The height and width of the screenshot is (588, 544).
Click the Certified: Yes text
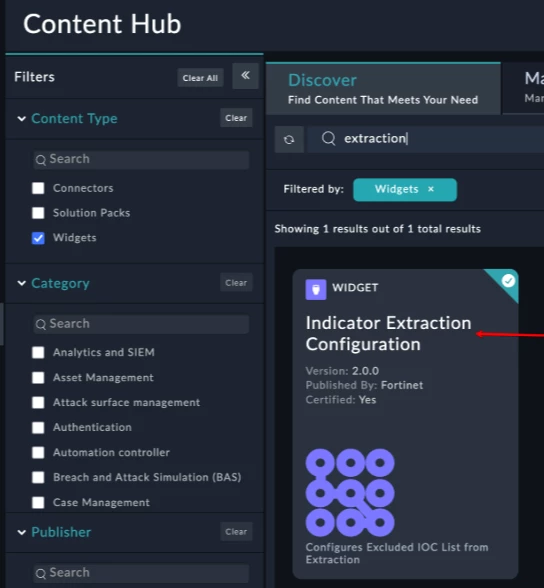[x=340, y=400]
